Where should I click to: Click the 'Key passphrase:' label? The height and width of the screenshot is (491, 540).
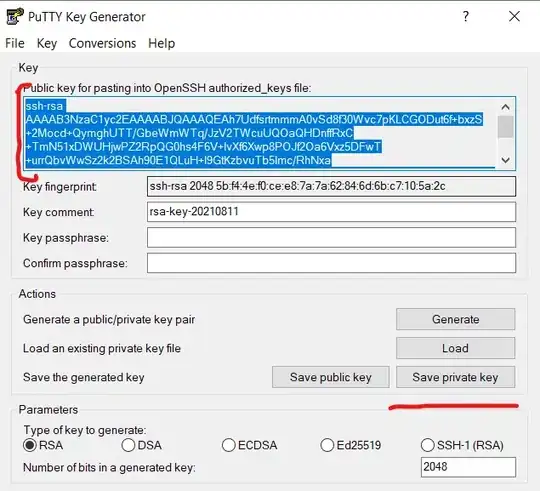pyautogui.click(x=66, y=238)
